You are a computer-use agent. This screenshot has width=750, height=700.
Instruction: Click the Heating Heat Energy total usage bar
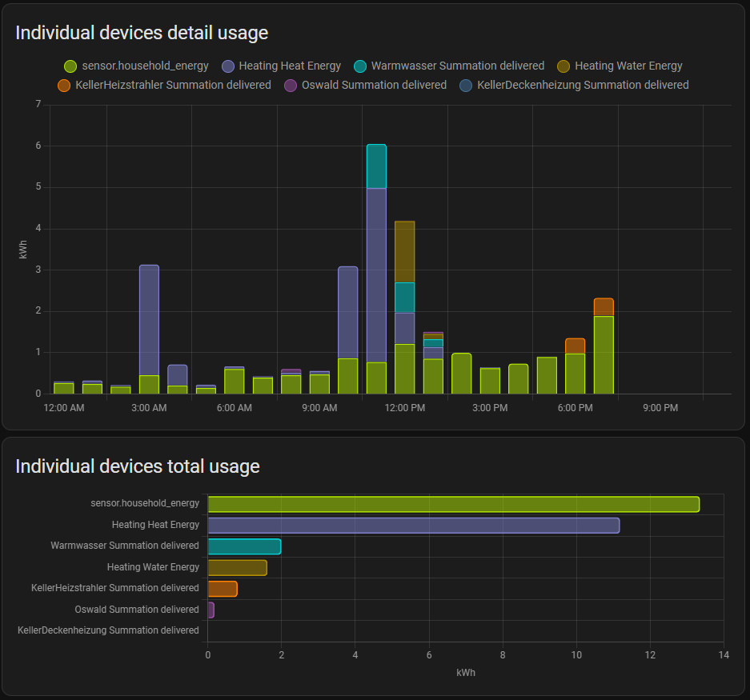click(x=413, y=526)
